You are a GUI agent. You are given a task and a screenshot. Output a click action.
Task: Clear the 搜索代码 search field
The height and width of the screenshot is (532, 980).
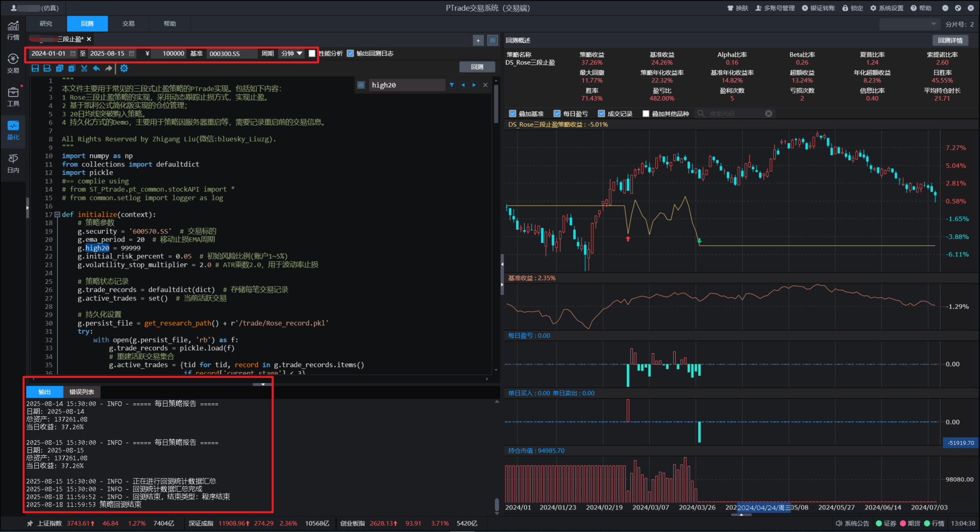click(x=769, y=114)
